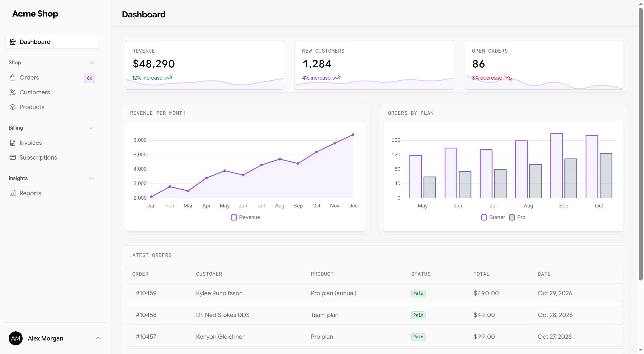Click the Customers people icon

[x=12, y=92]
